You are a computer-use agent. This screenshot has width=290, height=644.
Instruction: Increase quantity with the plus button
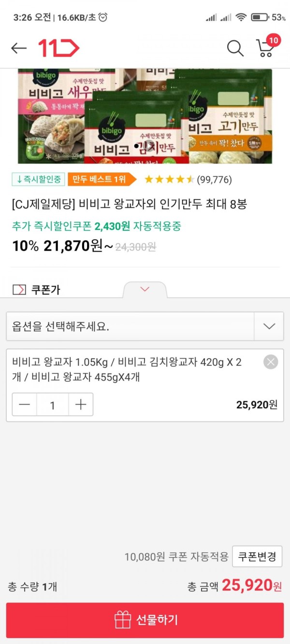(81, 405)
